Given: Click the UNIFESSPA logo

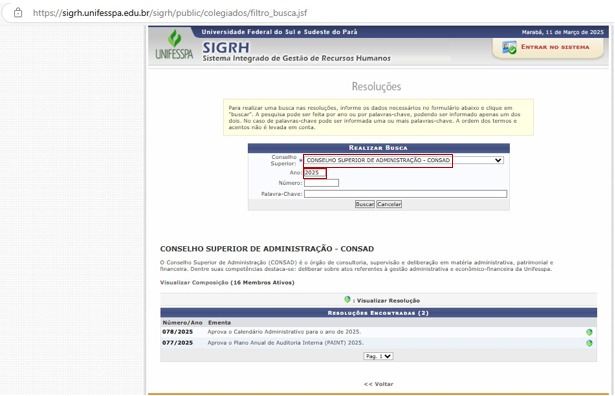Looking at the screenshot, I should click(174, 45).
